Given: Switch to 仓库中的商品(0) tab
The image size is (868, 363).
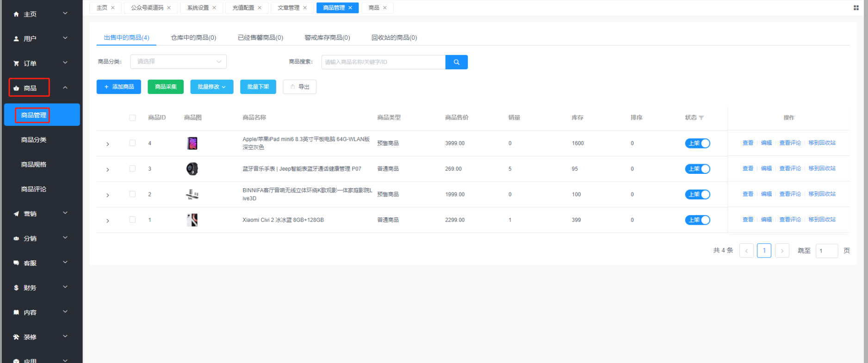Looking at the screenshot, I should tap(193, 37).
